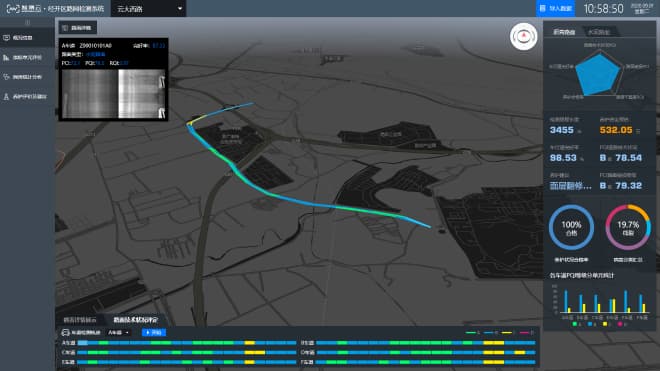
Task: Click the round compass control on map
Action: pos(524,37)
